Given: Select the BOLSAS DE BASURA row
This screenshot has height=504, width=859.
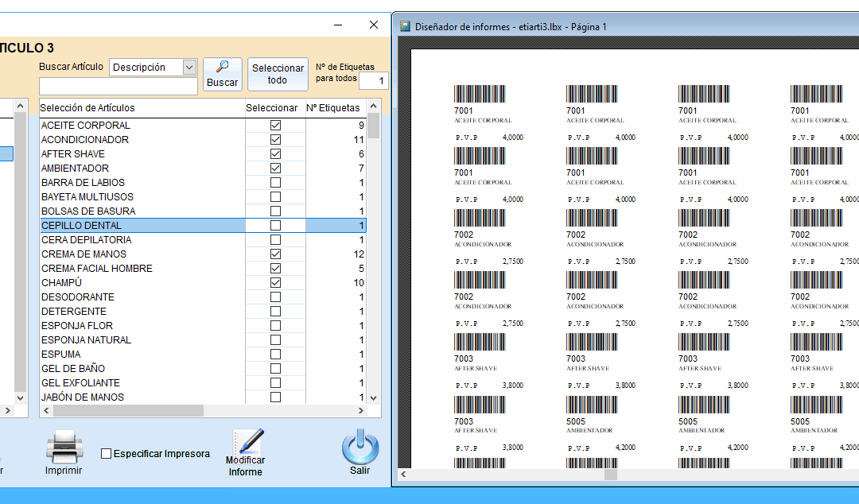Looking at the screenshot, I should pos(203,211).
